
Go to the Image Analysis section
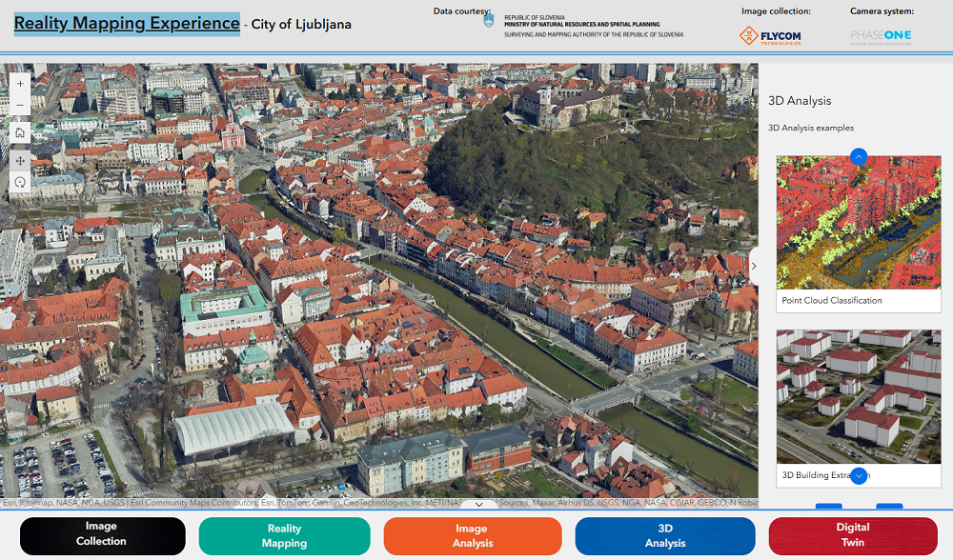[473, 535]
